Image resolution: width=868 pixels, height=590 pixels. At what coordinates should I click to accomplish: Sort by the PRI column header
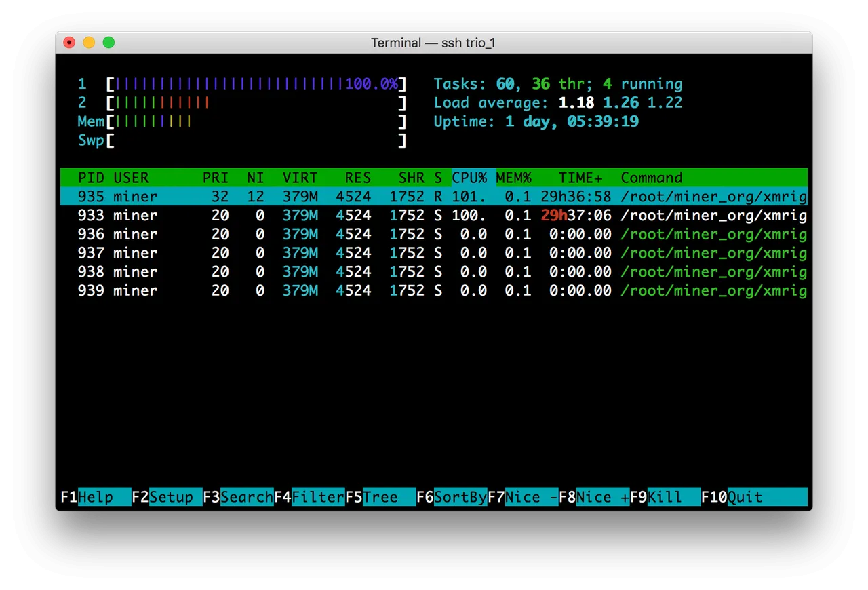click(x=216, y=178)
